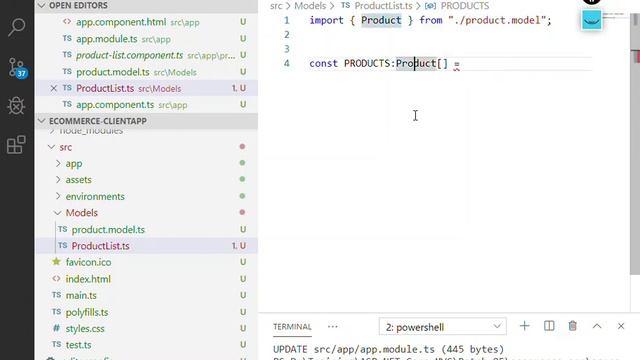Maximize the panel with up chevron
This screenshot has height=360, width=640.
[x=597, y=326]
